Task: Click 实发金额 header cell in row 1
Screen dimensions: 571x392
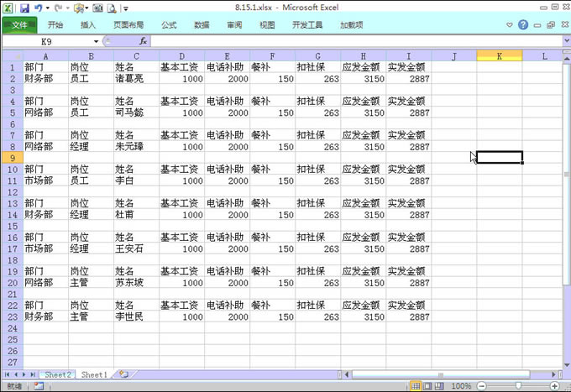Action: point(409,67)
